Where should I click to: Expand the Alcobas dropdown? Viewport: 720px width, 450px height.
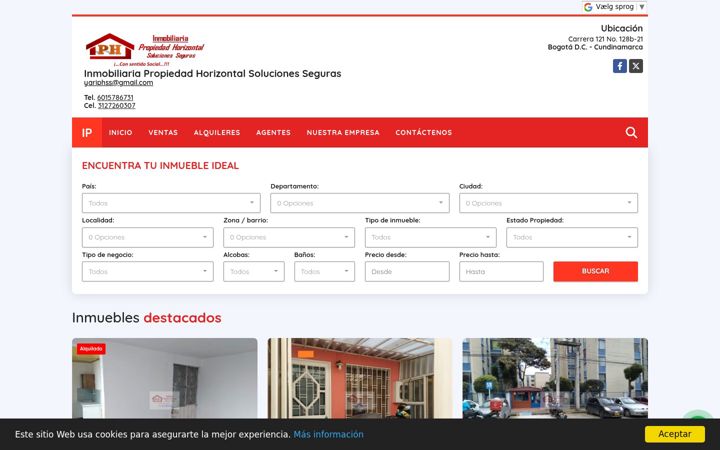pos(254,271)
